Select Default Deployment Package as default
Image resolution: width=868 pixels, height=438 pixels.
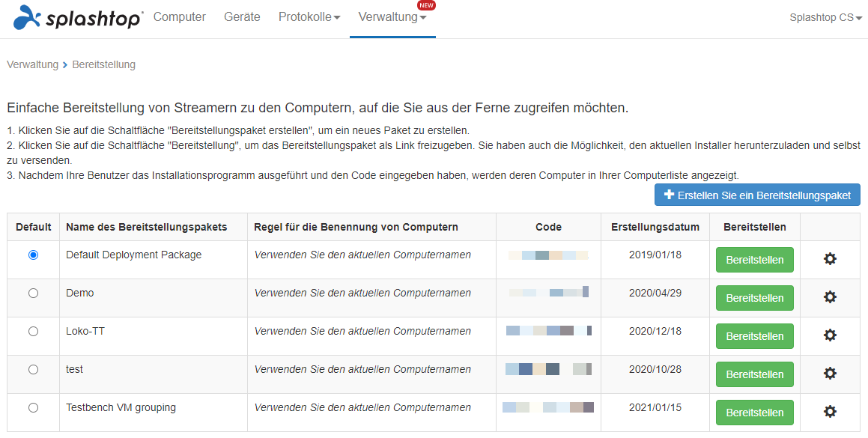[x=33, y=255]
